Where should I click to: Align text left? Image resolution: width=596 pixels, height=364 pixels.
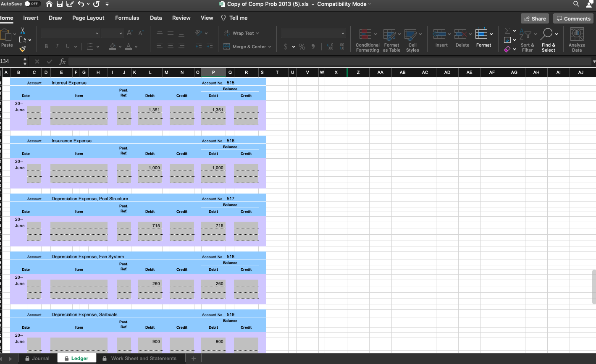[x=160, y=47]
